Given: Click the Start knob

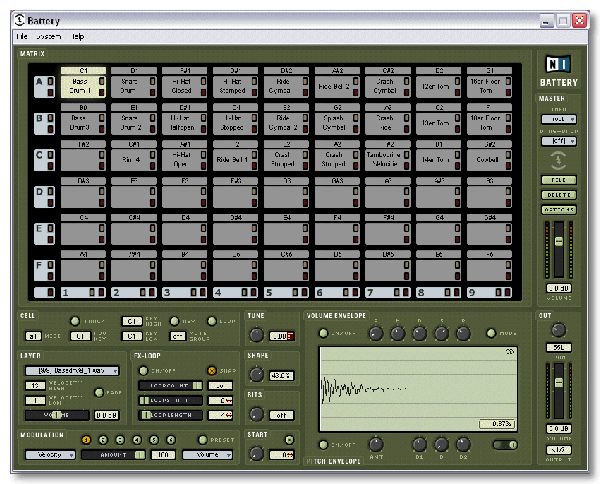Looking at the screenshot, I should [256, 454].
